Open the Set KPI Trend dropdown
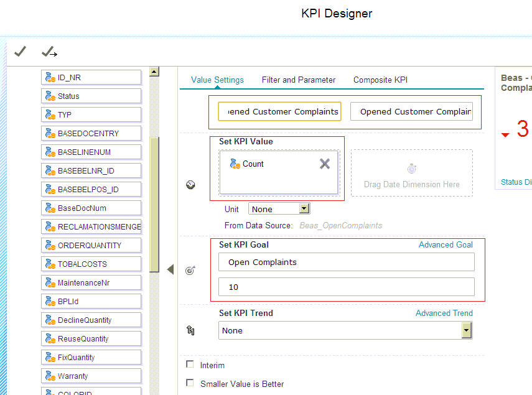Image resolution: width=532 pixels, height=395 pixels. pos(466,330)
